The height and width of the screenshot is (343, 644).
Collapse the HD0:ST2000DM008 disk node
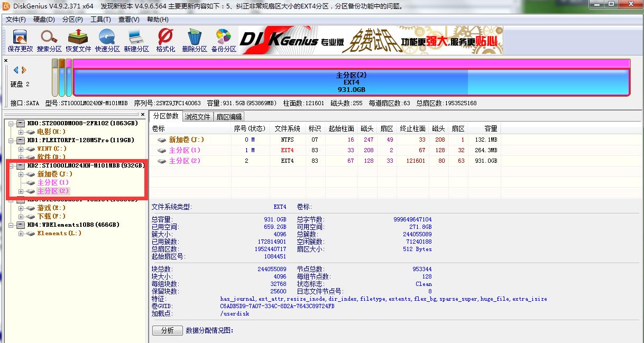click(x=11, y=123)
